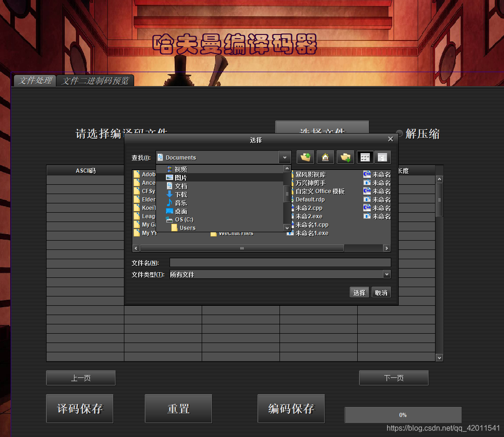Screen dimensions: 504x437
Task: Select 文档 in the location dropdown
Action: click(219, 186)
